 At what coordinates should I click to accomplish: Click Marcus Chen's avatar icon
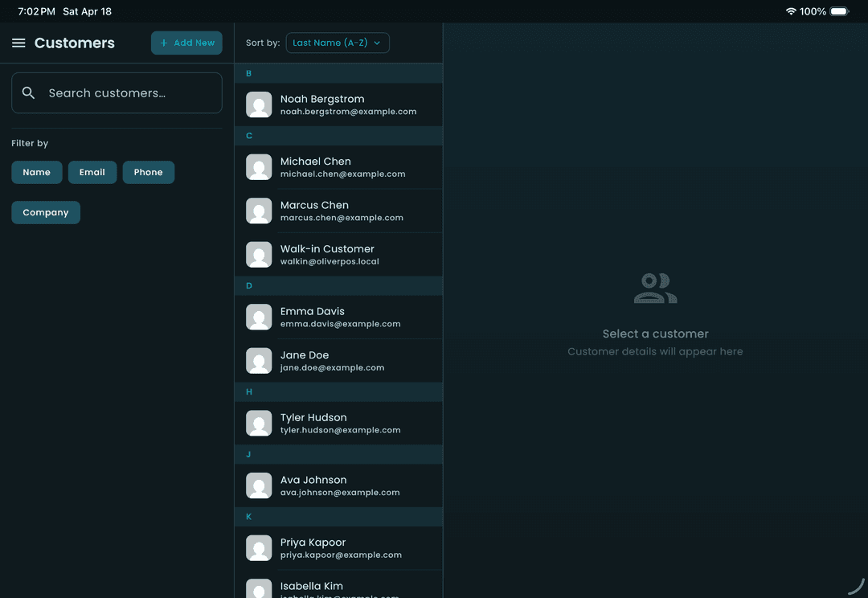(259, 211)
